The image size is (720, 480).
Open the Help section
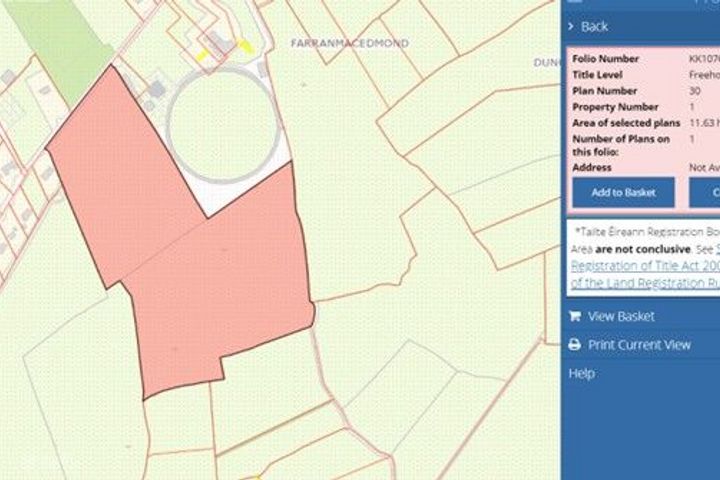click(x=581, y=373)
